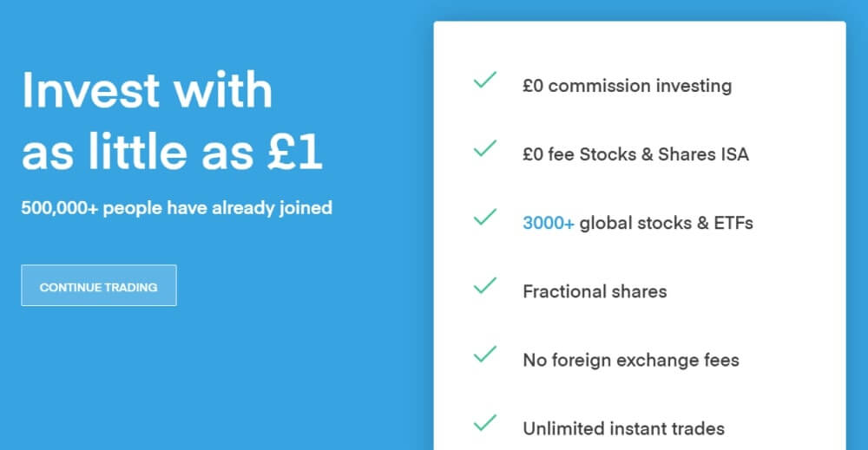Click the 'as little as £1' headline line
The width and height of the screenshot is (868, 450).
(172, 153)
